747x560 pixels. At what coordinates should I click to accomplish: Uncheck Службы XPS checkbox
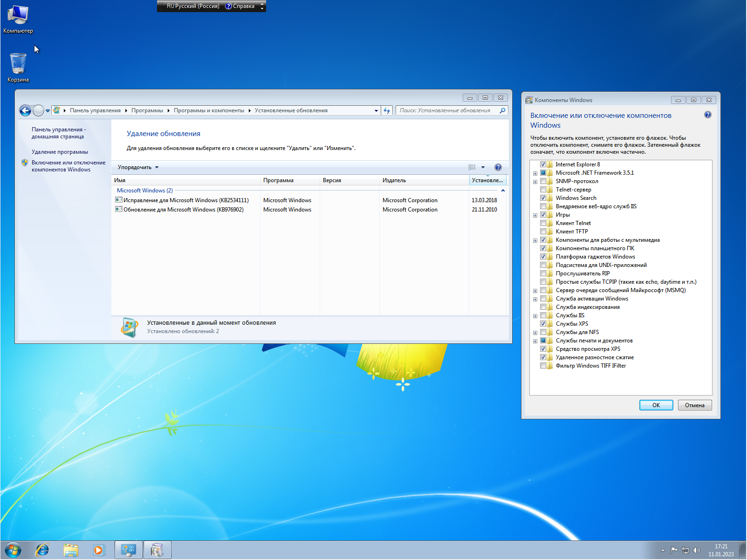point(543,324)
